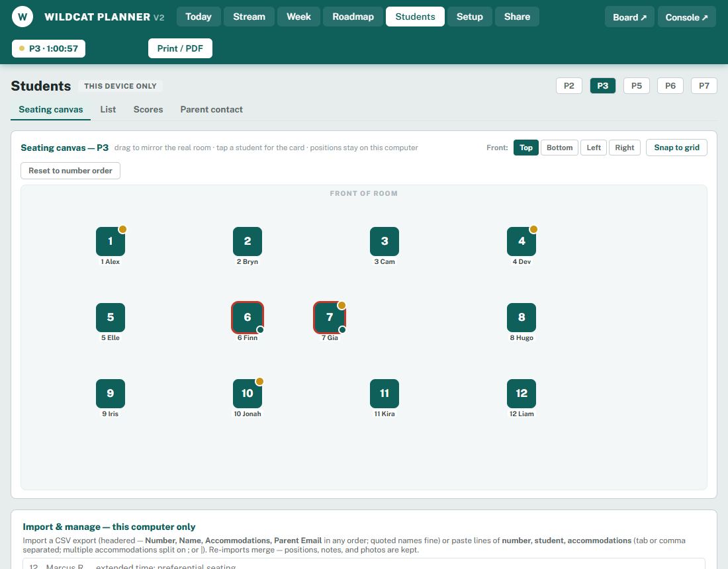Select seat tile 3 Cam

tap(385, 241)
